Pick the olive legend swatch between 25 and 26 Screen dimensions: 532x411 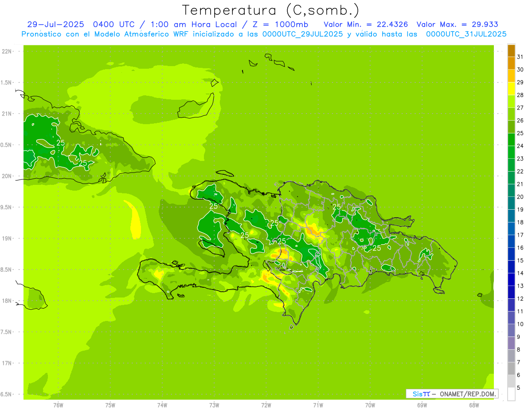(511, 127)
